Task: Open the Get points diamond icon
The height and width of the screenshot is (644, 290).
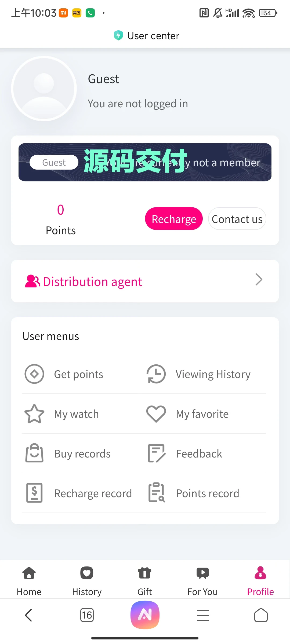Action: (34, 374)
